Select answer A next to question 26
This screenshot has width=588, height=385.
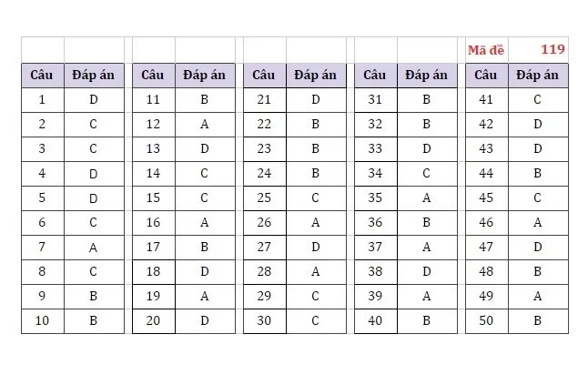pyautogui.click(x=316, y=223)
